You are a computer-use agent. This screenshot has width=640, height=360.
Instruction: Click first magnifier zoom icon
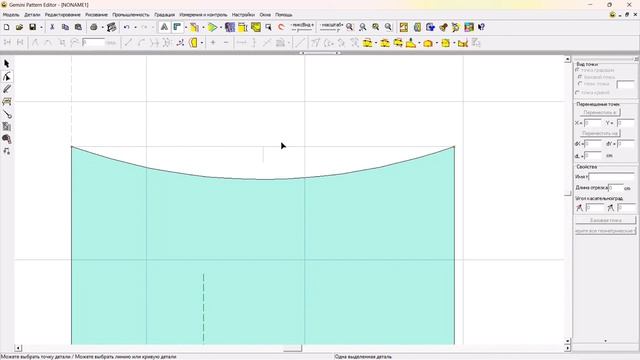[350, 27]
